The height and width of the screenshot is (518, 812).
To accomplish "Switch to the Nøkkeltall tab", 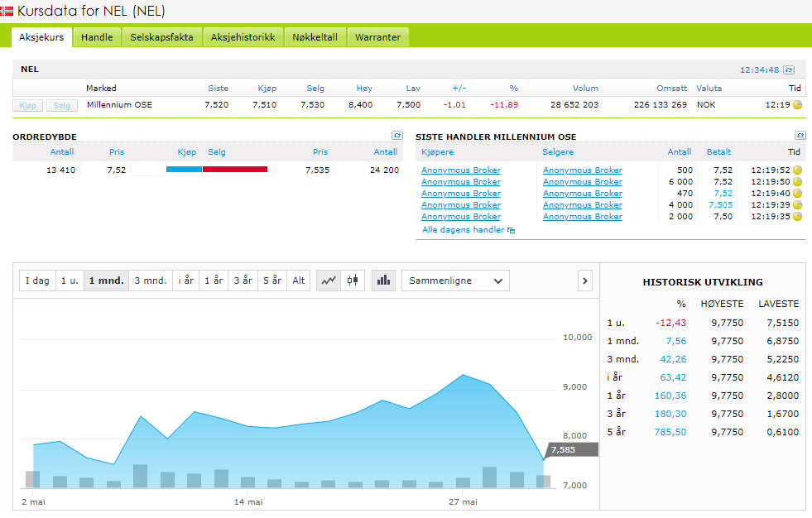I will tap(315, 37).
